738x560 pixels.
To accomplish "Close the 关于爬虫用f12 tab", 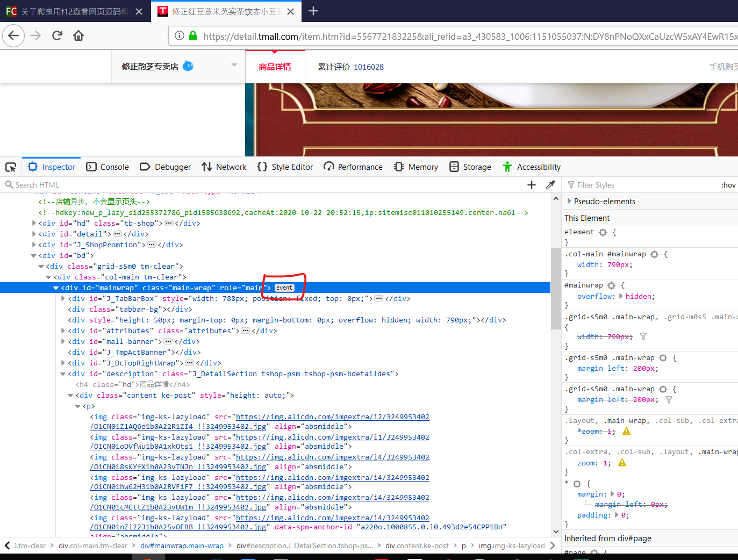I will click(x=139, y=11).
